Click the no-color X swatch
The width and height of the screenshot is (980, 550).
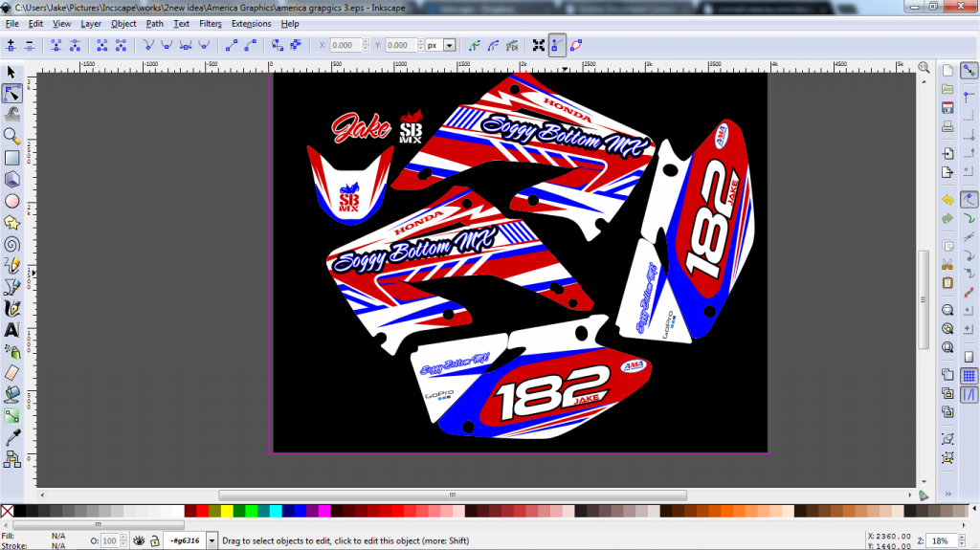click(x=8, y=511)
